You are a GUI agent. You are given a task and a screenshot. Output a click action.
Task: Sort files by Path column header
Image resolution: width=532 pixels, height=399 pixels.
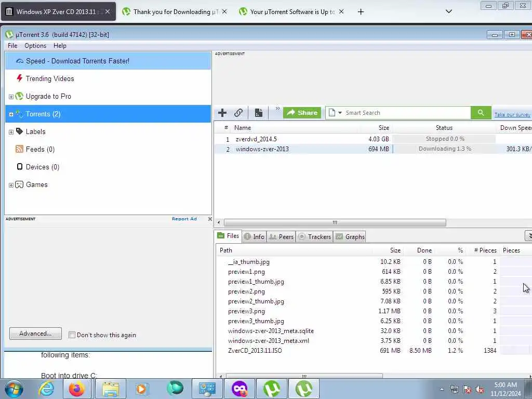coord(295,250)
